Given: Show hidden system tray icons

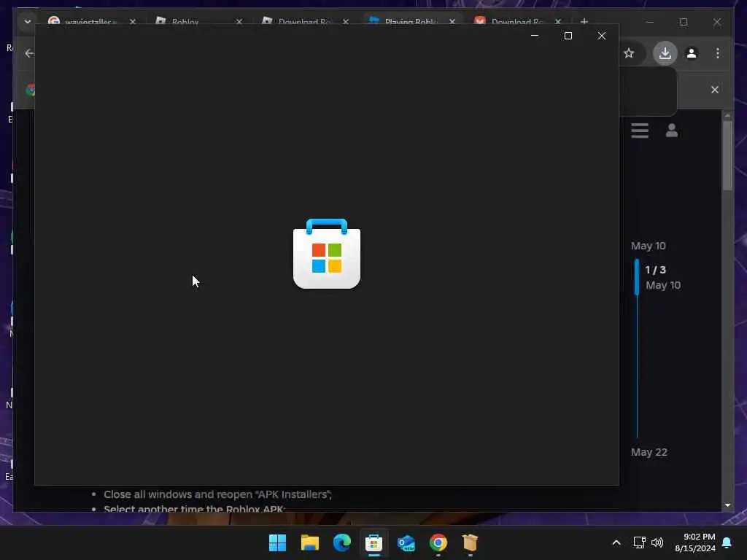Looking at the screenshot, I should (616, 542).
